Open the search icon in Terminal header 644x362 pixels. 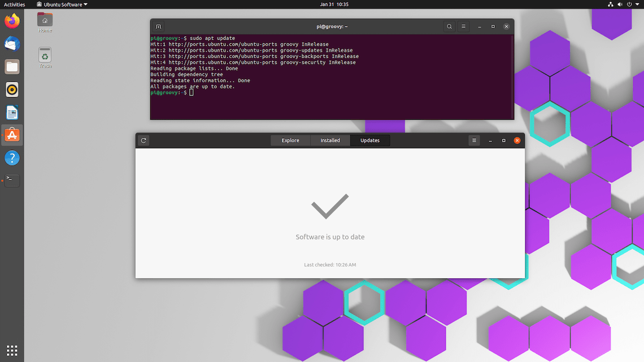(449, 27)
